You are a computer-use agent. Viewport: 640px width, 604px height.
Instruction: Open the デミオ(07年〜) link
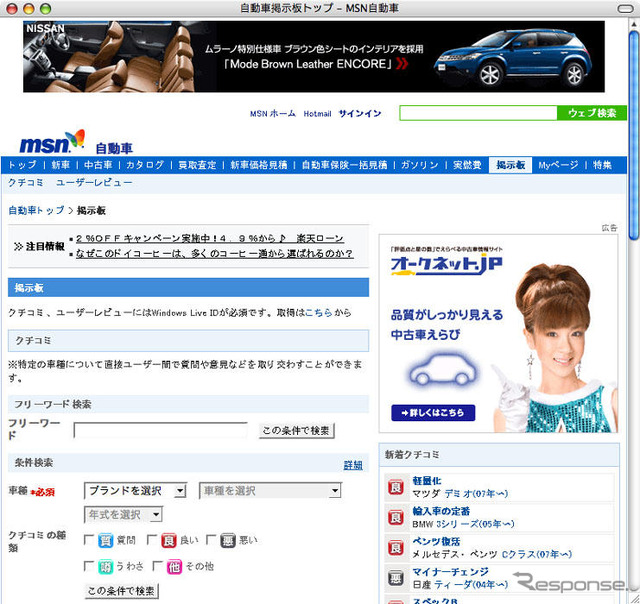point(476,494)
